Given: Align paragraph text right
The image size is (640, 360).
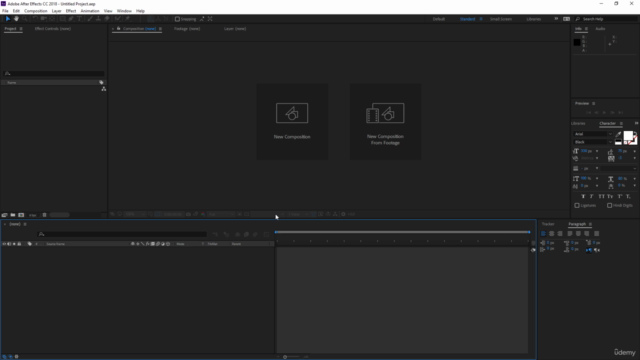Looking at the screenshot, I should [560, 233].
